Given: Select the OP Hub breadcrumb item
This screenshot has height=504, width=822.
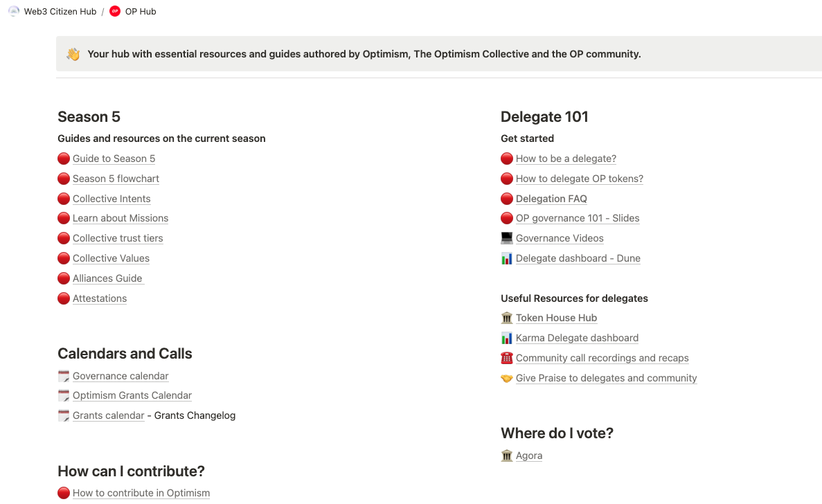Looking at the screenshot, I should [x=141, y=11].
